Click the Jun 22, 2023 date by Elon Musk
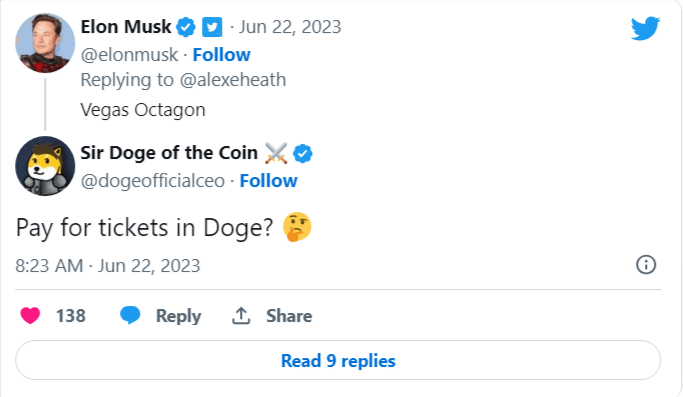 point(290,27)
